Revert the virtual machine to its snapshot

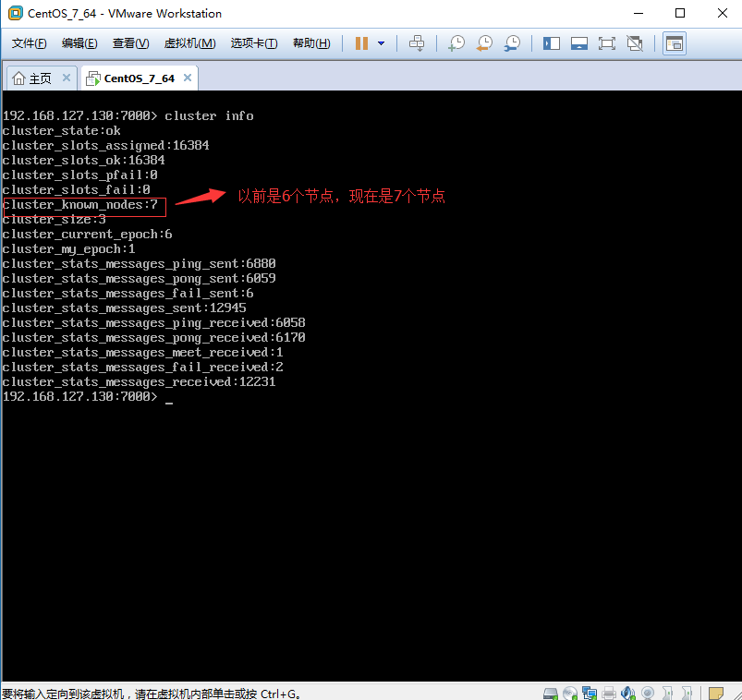(484, 43)
